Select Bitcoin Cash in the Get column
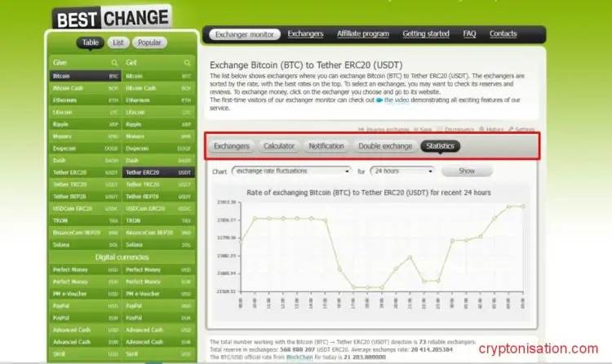The height and width of the screenshot is (364, 612). click(x=158, y=88)
